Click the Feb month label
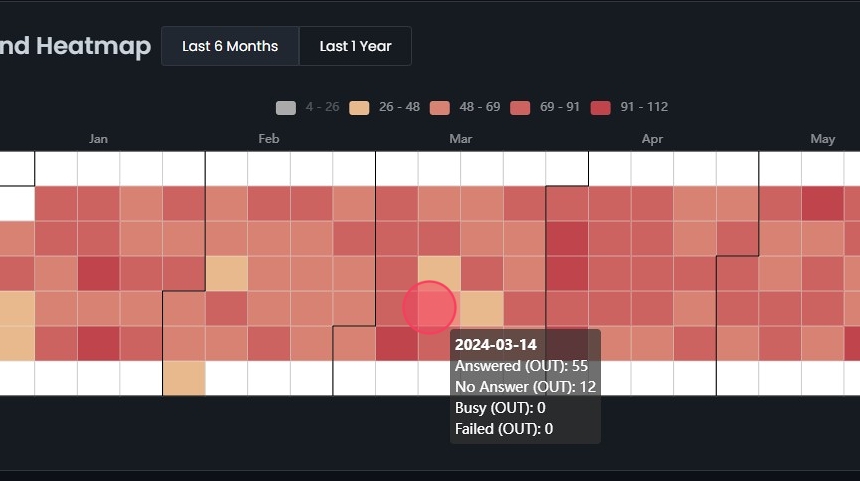Screen dimensions: 860x481 pyautogui.click(x=268, y=139)
